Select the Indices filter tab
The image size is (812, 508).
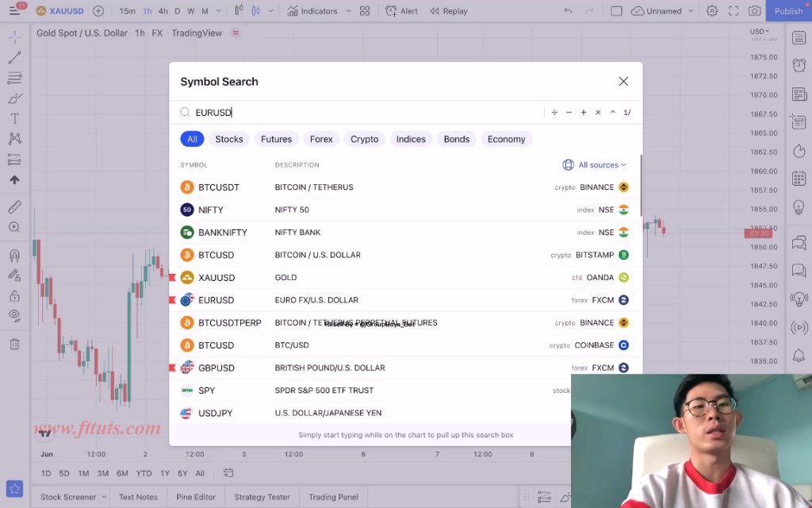coord(412,139)
